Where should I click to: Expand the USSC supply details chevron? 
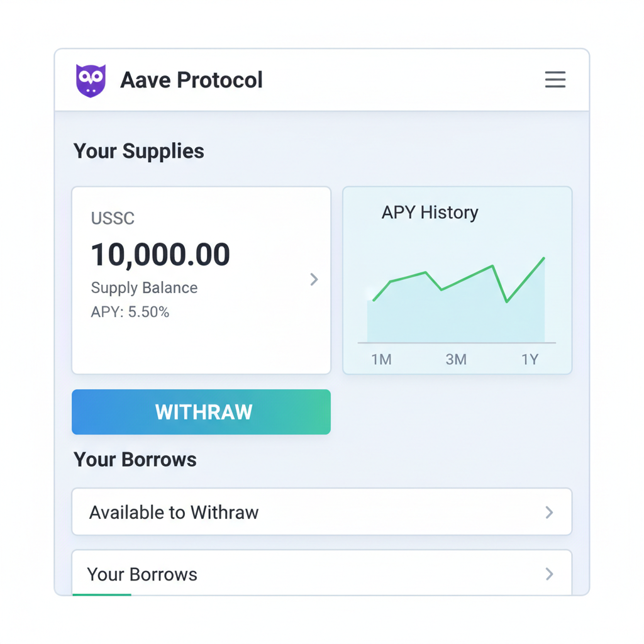tap(314, 280)
